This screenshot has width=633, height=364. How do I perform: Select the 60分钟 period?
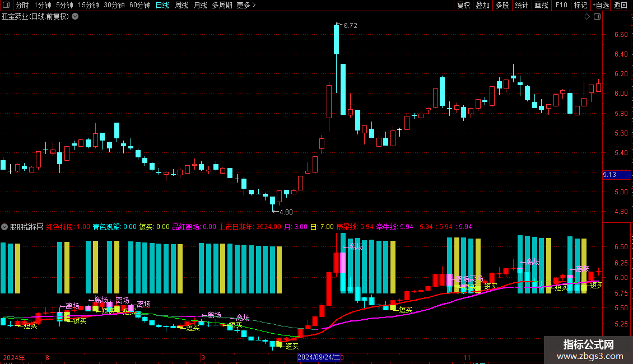[x=140, y=5]
